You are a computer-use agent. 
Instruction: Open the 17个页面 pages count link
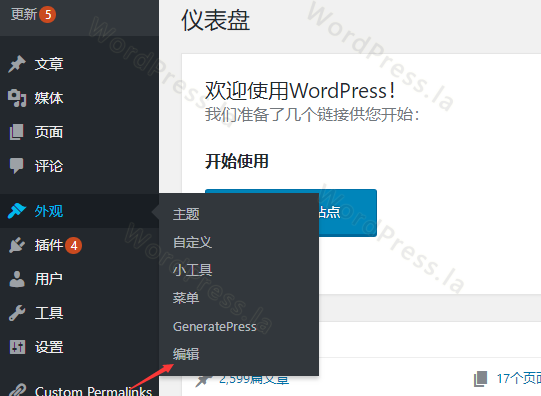[519, 378]
